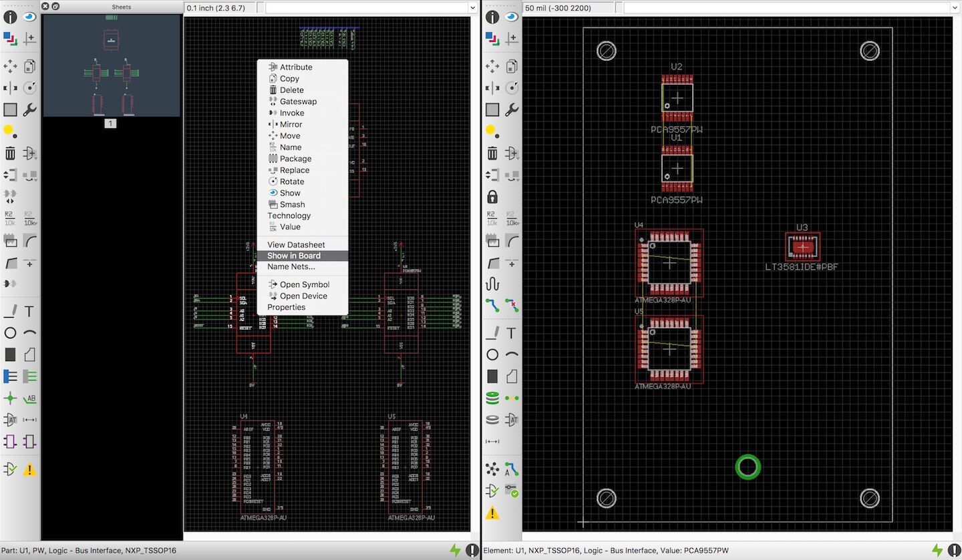Screen dimensions: 962x560
Task: Select the Polygon tool in schematic toolbar
Action: pyautogui.click(x=29, y=354)
